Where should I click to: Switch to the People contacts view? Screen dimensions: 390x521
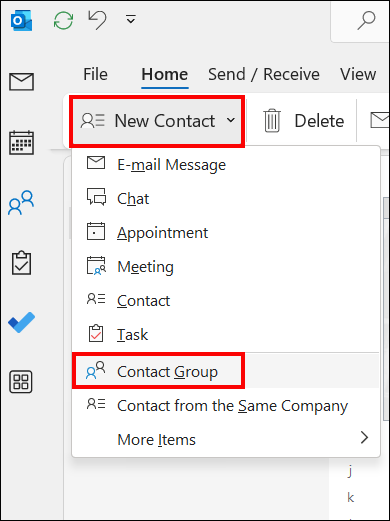click(21, 202)
